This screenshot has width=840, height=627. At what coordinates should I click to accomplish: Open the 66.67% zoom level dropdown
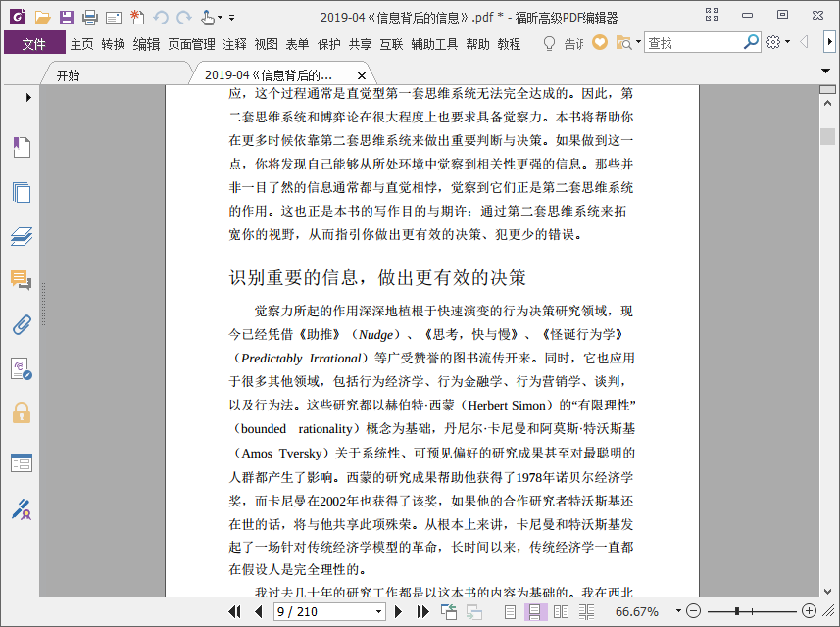678,611
